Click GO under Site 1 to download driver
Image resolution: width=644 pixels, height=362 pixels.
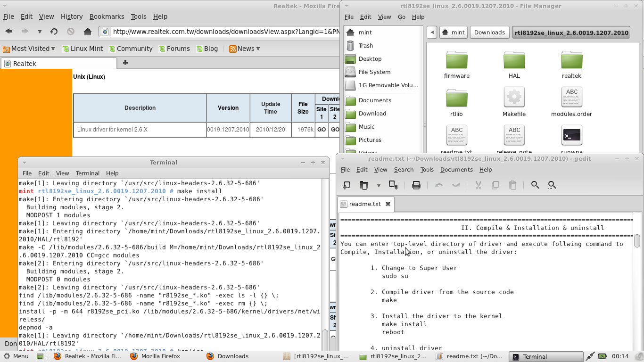click(321, 129)
